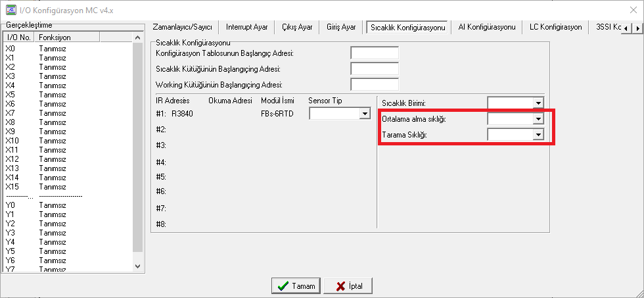Image resolution: width=644 pixels, height=298 pixels.
Task: Go to the Giriş Ayar tab
Action: [341, 27]
